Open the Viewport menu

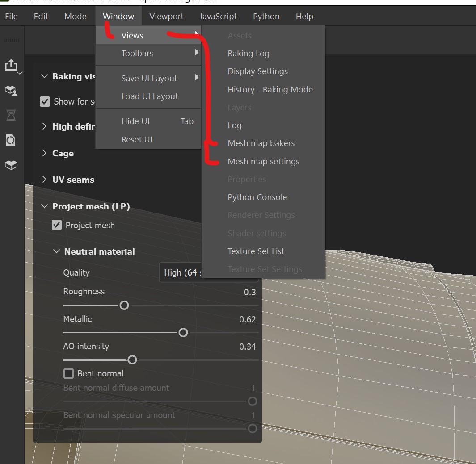tap(166, 16)
